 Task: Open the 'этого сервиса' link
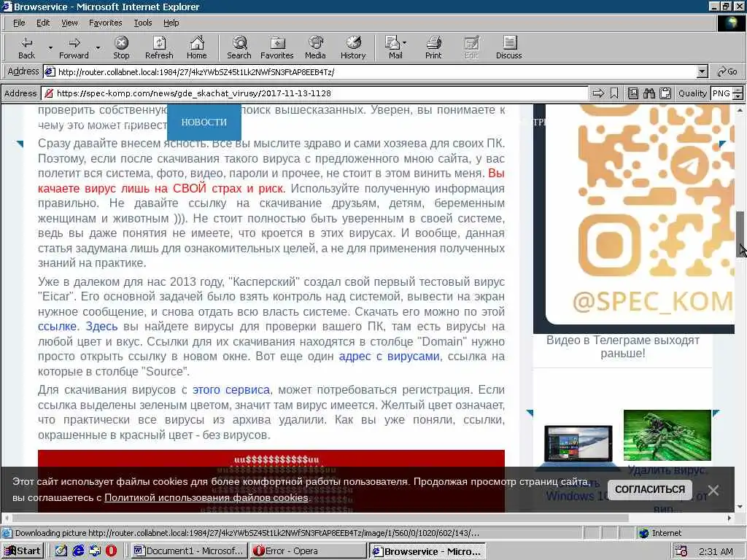click(231, 390)
